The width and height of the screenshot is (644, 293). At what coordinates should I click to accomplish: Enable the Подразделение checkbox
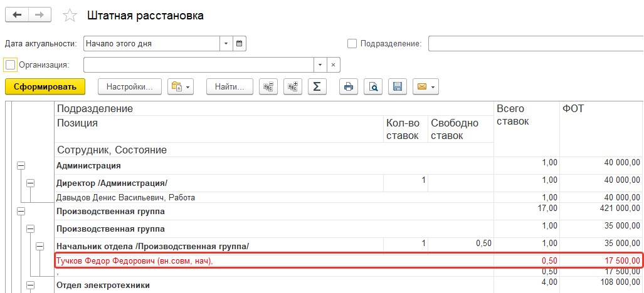pyautogui.click(x=352, y=43)
